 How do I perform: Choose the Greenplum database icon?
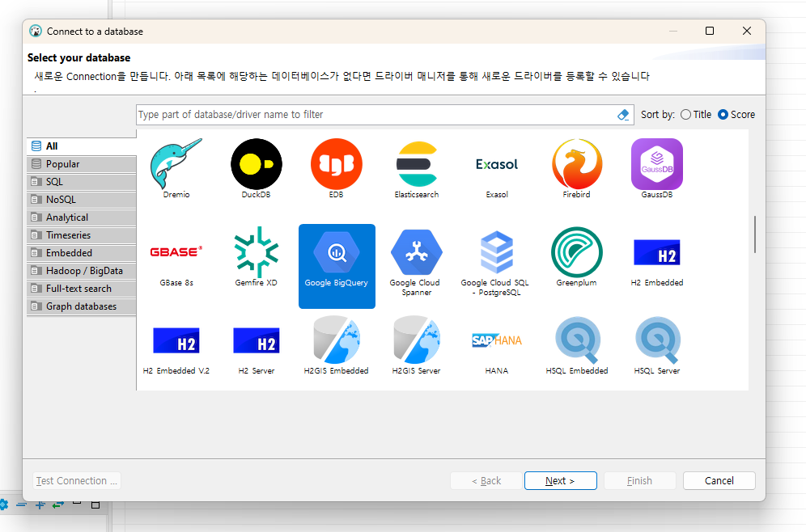[577, 252]
